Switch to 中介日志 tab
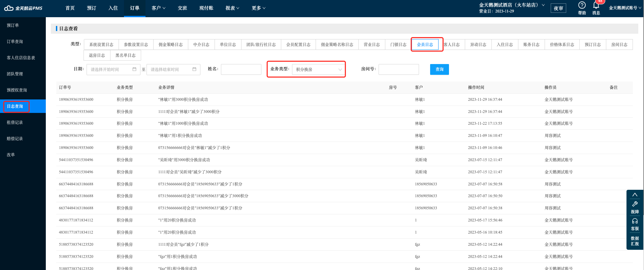 [201, 44]
